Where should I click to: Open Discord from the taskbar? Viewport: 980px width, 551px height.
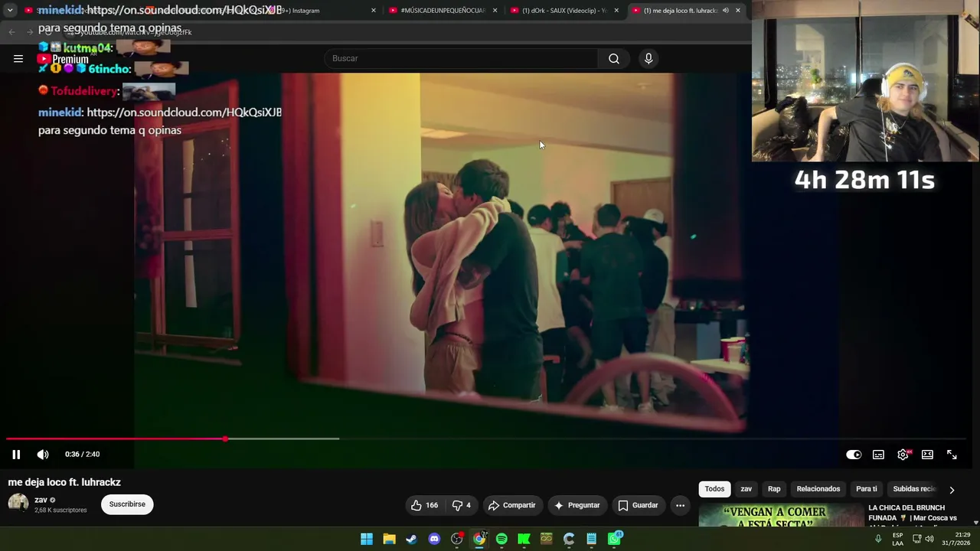point(434,540)
